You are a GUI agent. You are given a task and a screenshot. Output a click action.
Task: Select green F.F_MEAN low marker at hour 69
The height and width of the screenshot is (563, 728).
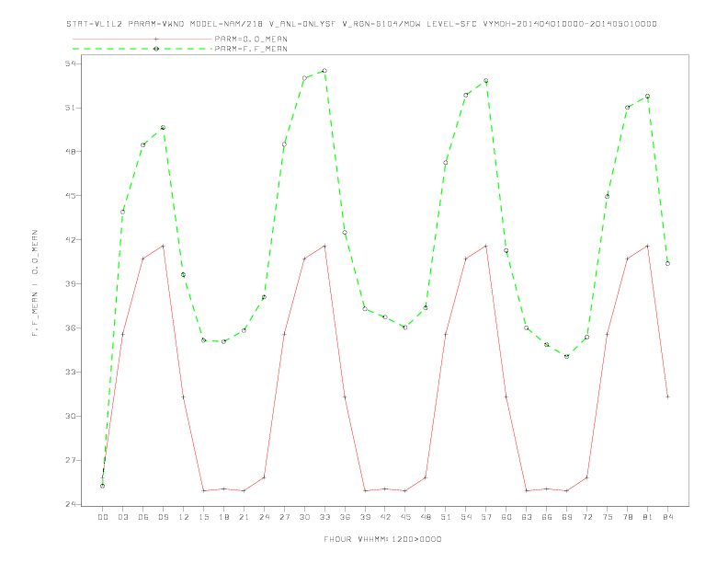point(567,356)
